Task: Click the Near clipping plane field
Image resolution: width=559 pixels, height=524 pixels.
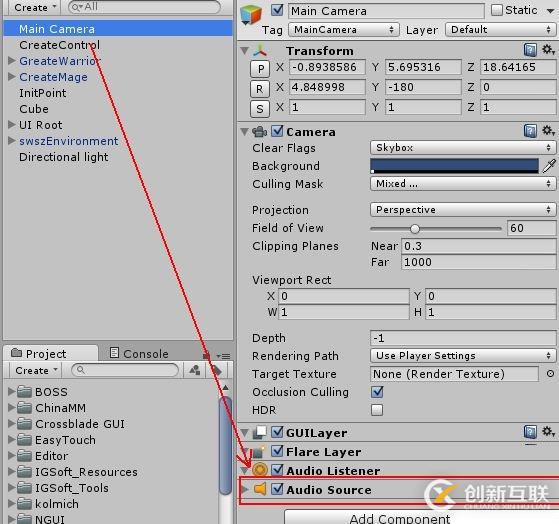Action: pos(478,246)
